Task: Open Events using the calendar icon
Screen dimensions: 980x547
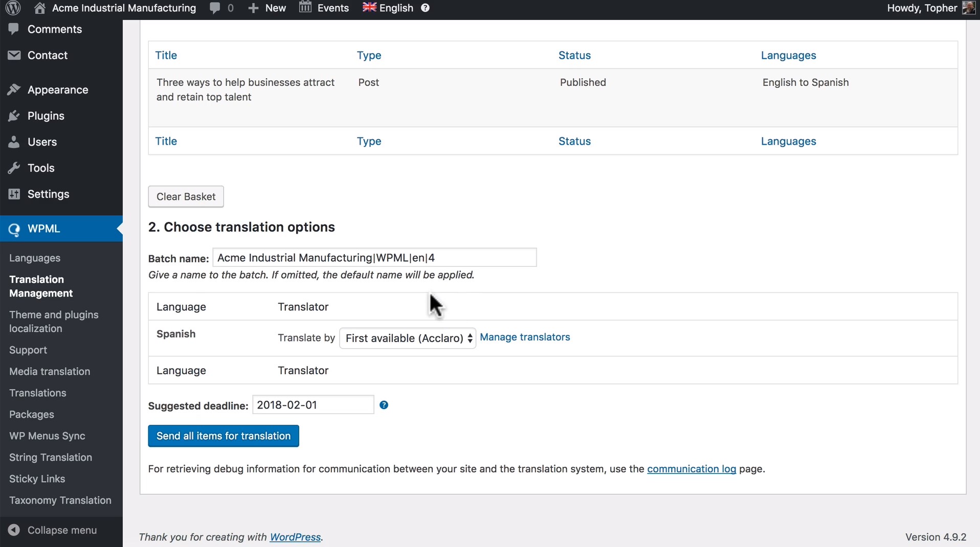Action: (305, 8)
